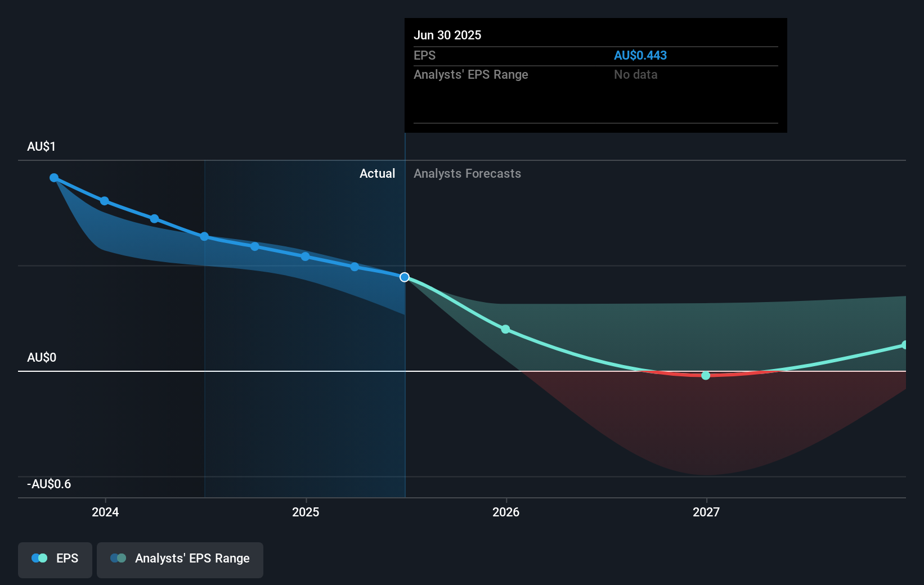The width and height of the screenshot is (924, 585).
Task: Toggle the Analysts' EPS Range legend item
Action: click(180, 559)
